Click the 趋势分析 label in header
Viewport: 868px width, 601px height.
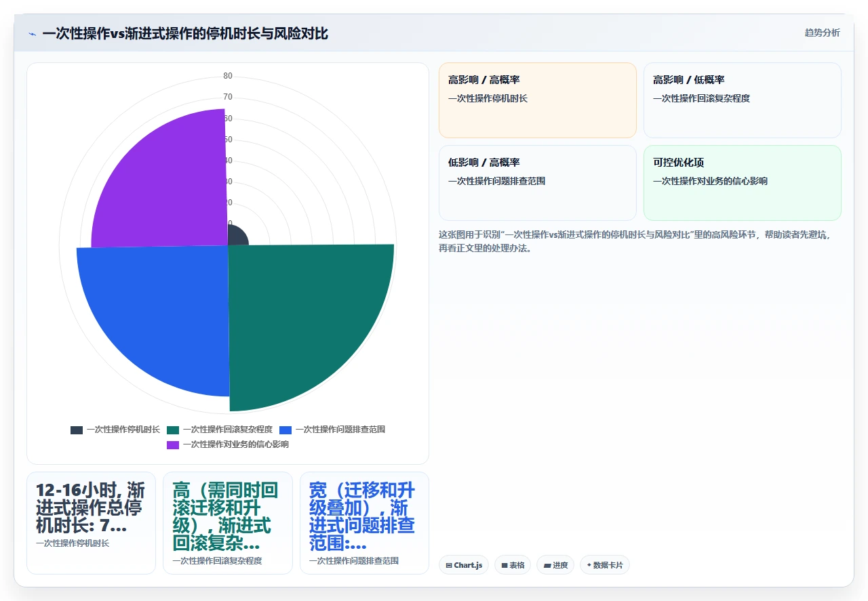[x=822, y=33]
